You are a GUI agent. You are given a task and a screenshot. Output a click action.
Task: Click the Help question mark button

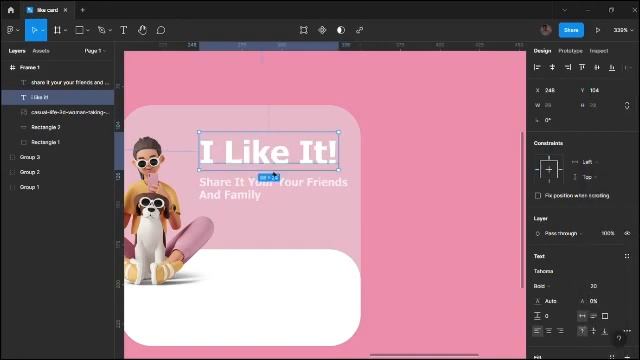(x=619, y=338)
